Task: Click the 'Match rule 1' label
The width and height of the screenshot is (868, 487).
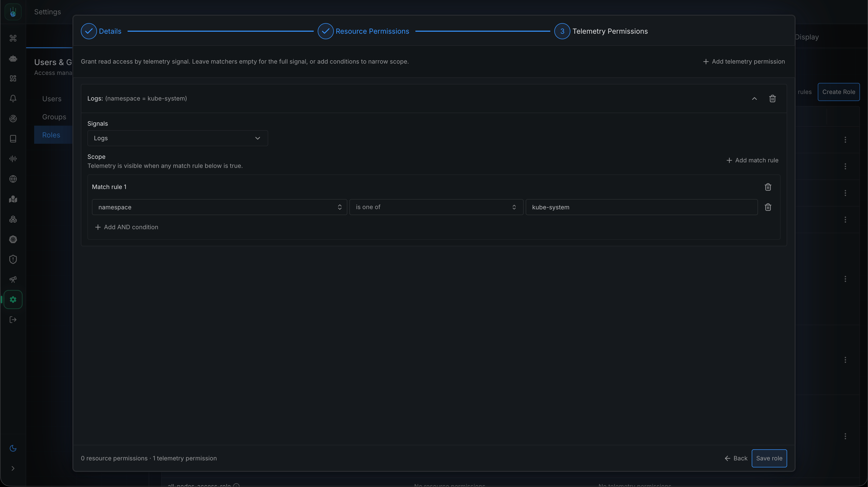Action: pyautogui.click(x=109, y=187)
